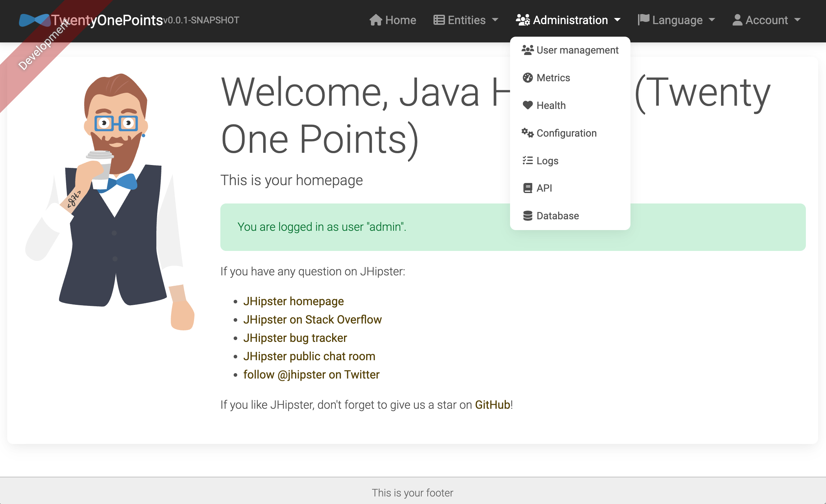Click the TwentyOnePoints bow-tie logo icon
Image resolution: width=826 pixels, height=504 pixels.
35,20
